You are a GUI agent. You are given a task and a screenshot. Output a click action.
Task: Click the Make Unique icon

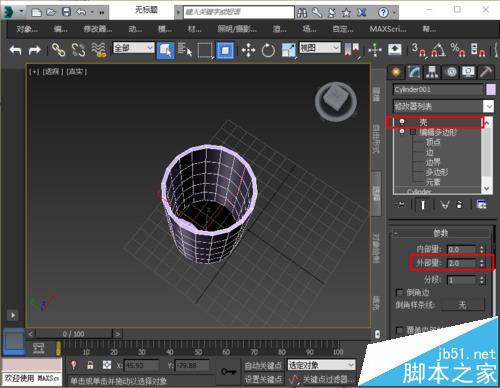pyautogui.click(x=445, y=205)
